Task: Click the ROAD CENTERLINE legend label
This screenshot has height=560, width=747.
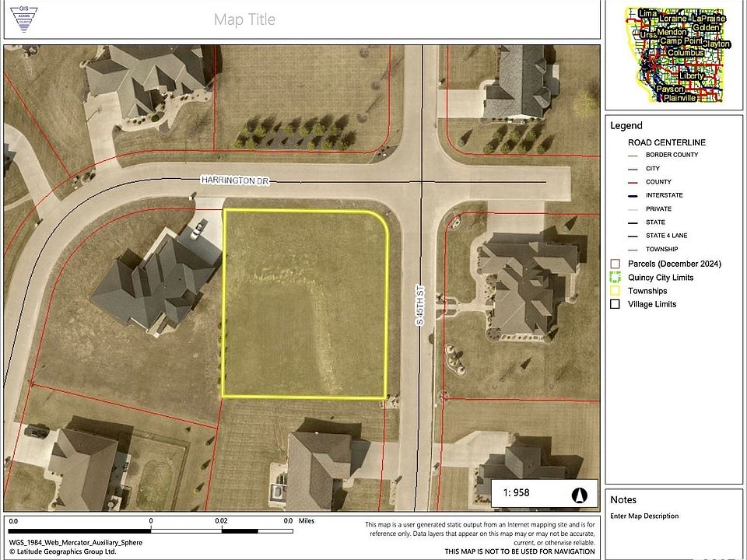Action: (667, 142)
